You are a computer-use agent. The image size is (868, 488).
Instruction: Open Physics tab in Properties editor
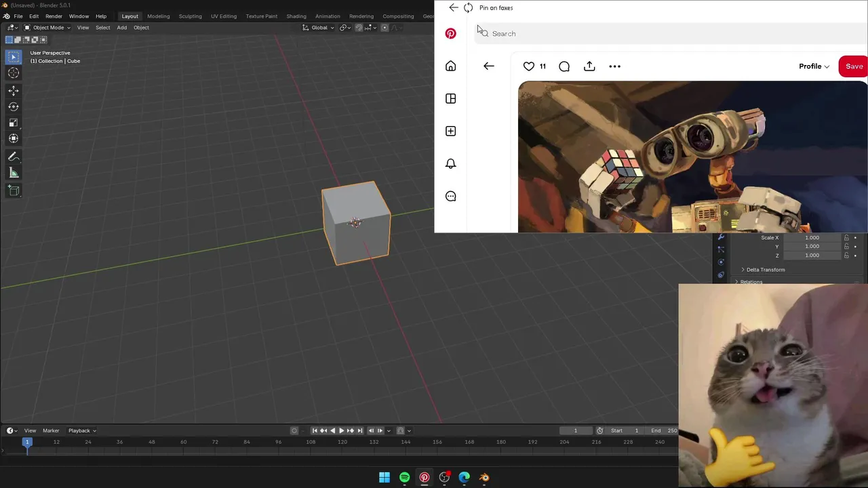click(x=721, y=262)
